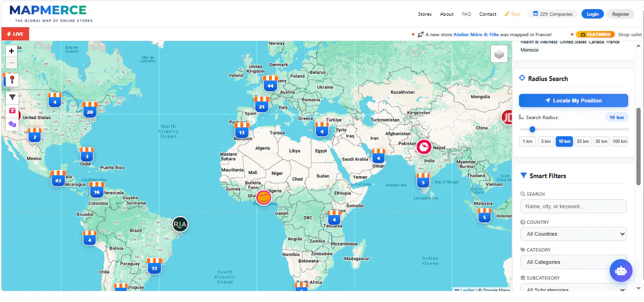This screenshot has width=644, height=302.
Task: Open the Stores page in navigation
Action: [x=425, y=14]
